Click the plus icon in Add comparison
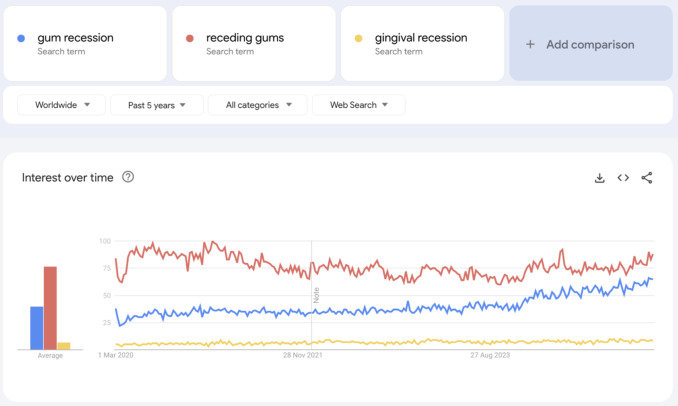Screen dimensions: 678x406 pyautogui.click(x=530, y=44)
